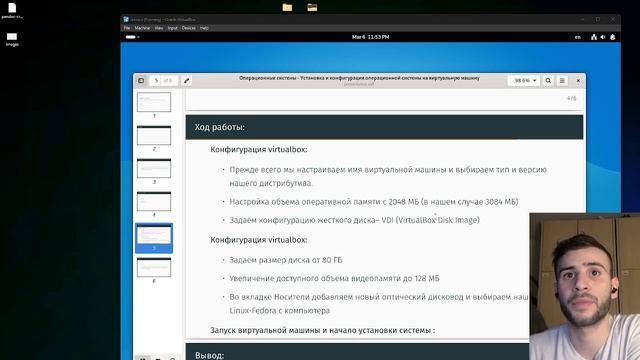Open the File menu in VirtualBox
This screenshot has height=360, width=640.
(127, 28)
